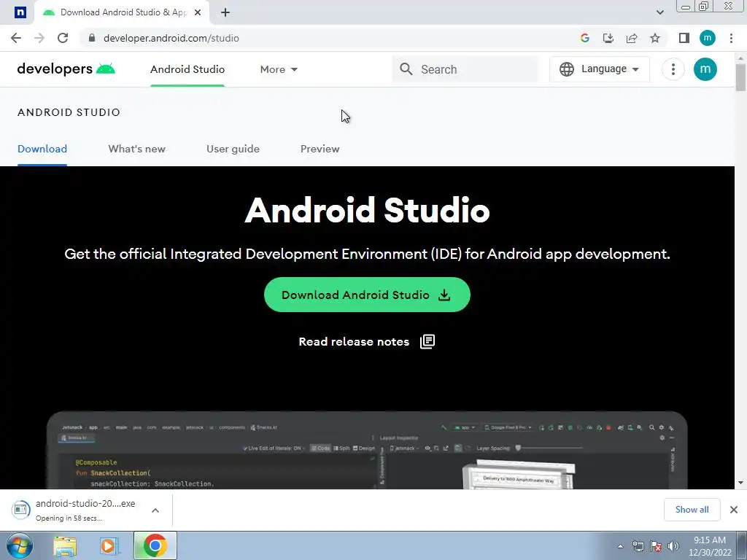Click the Search input field
This screenshot has height=560, width=747.
pos(465,69)
